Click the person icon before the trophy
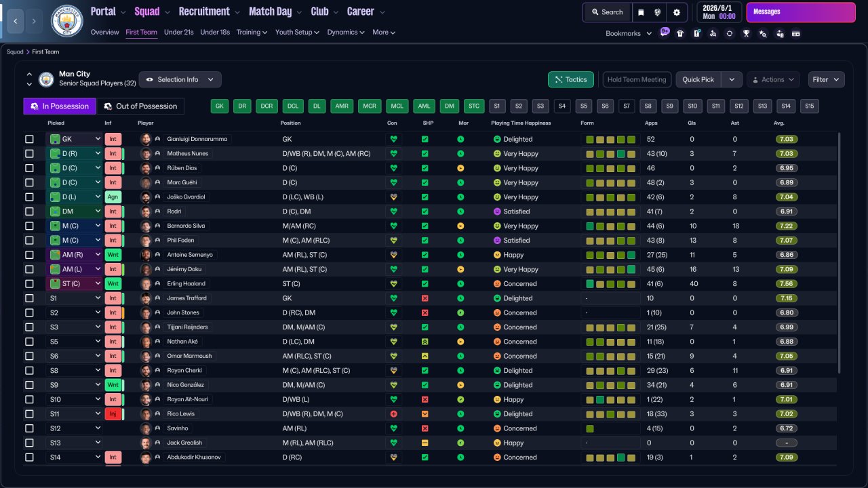This screenshot has height=488, width=868. click(x=713, y=33)
